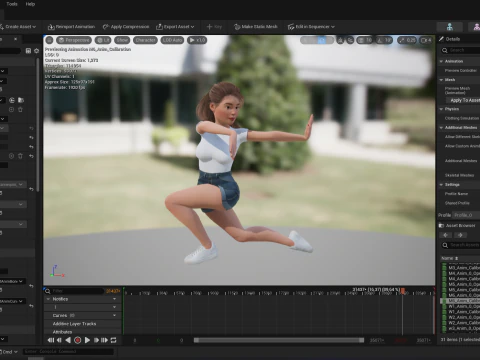Open the viewport Show menu
The image size is (480, 360).
tap(122, 40)
